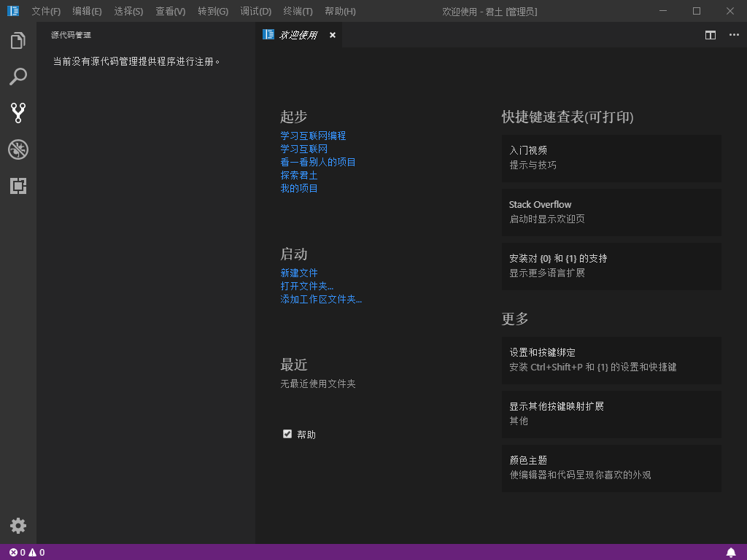This screenshot has height=560, width=747.
Task: Open the 文件(F) menu
Action: (x=46, y=11)
